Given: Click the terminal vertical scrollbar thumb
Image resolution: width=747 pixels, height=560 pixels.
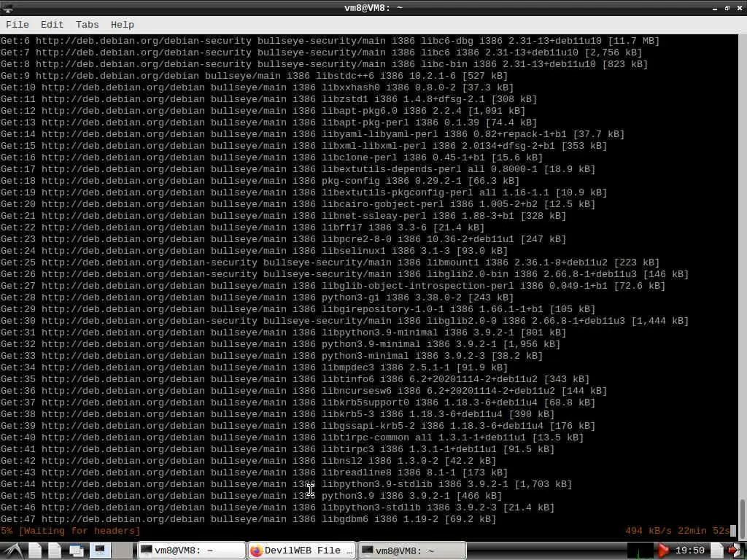Looking at the screenshot, I should 742,519.
